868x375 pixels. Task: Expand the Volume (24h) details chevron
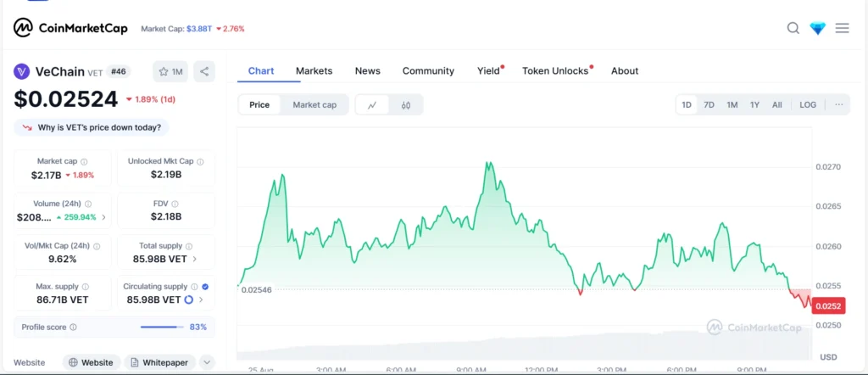[104, 217]
